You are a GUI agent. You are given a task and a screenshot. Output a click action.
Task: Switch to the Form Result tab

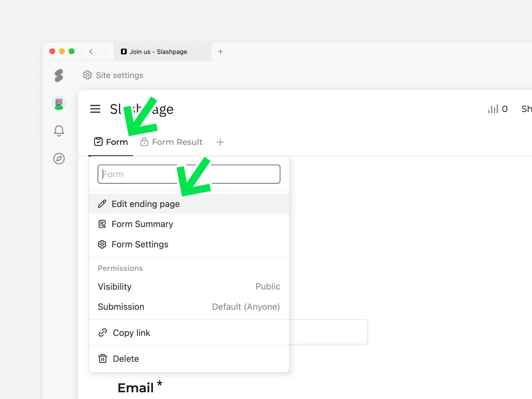coord(171,142)
